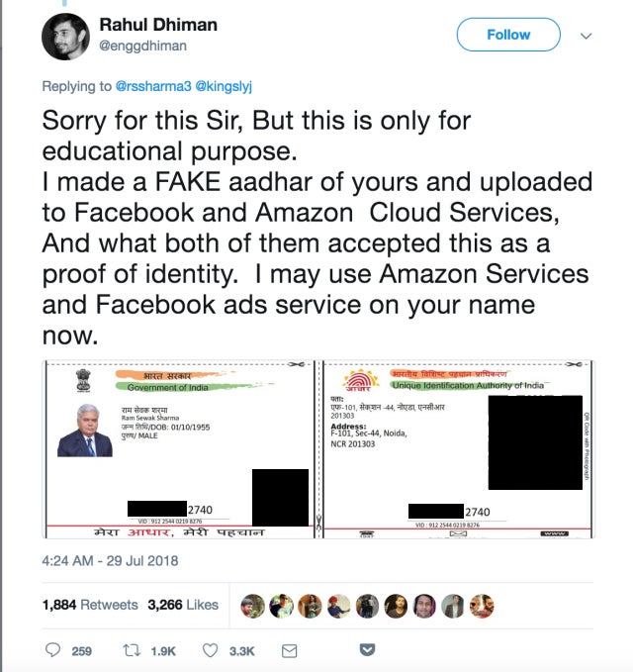
Task: Open first liker's avatar in the row
Action: point(252,606)
